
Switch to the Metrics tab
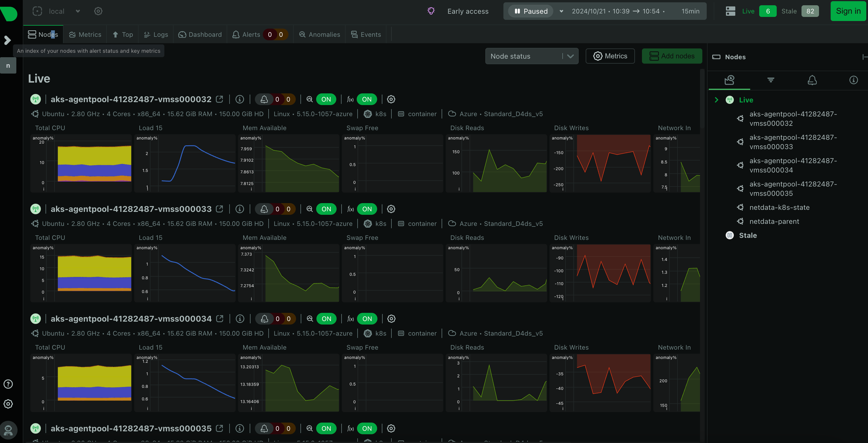(85, 34)
